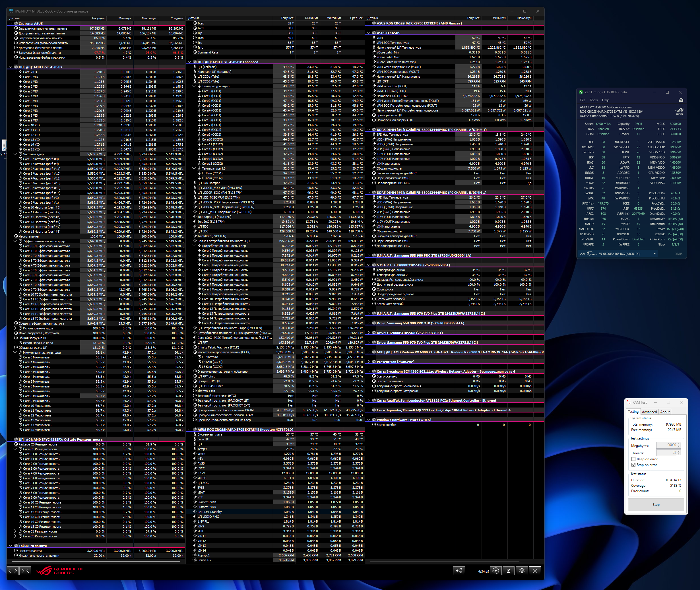This screenshot has width=700, height=590.
Task: Open the Tools menu in ZenTimings
Action: [x=594, y=100]
